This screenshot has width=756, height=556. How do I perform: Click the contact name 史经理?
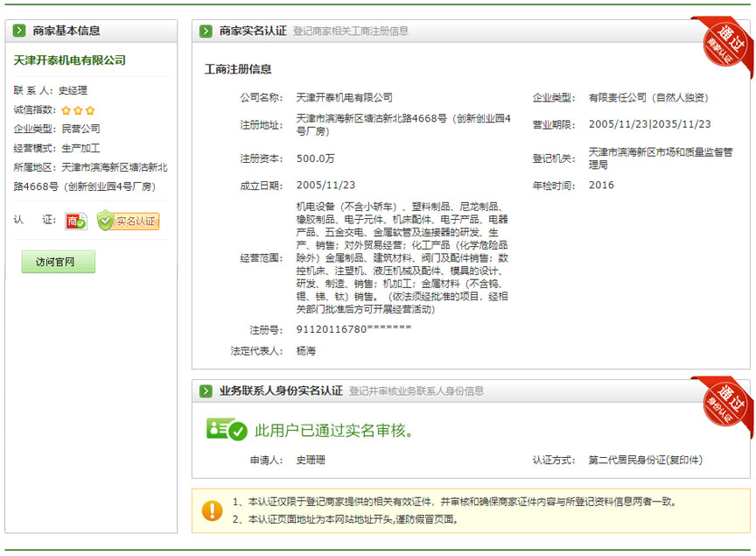click(x=73, y=90)
